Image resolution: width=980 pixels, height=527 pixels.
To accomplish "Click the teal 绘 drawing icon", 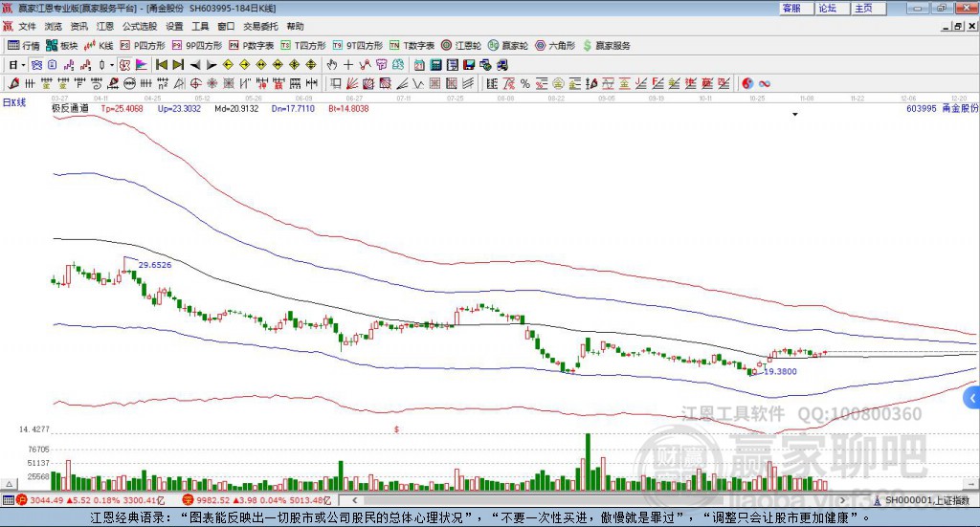I will (398, 65).
